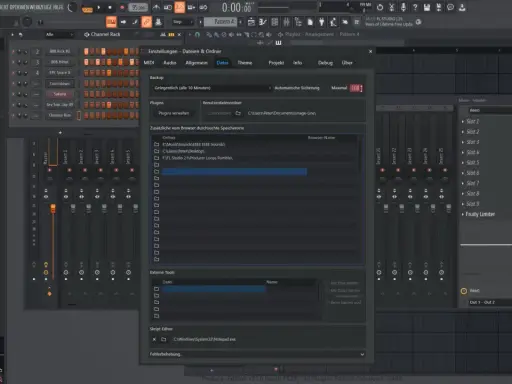Close the Einstellungen dialog
This screenshot has width=512, height=384.
pyautogui.click(x=370, y=51)
